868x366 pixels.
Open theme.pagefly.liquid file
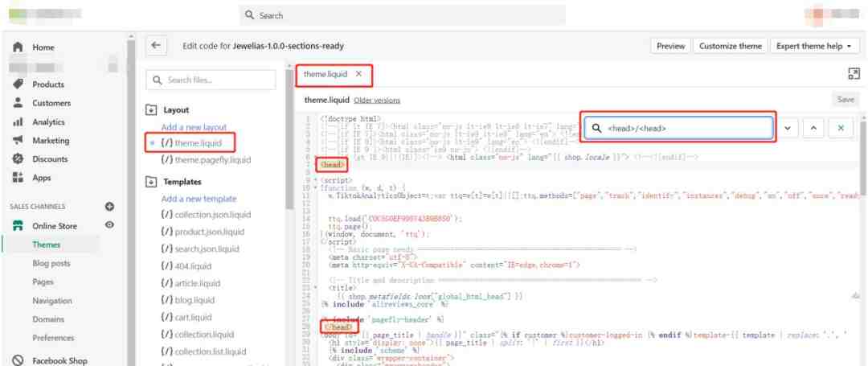206,160
